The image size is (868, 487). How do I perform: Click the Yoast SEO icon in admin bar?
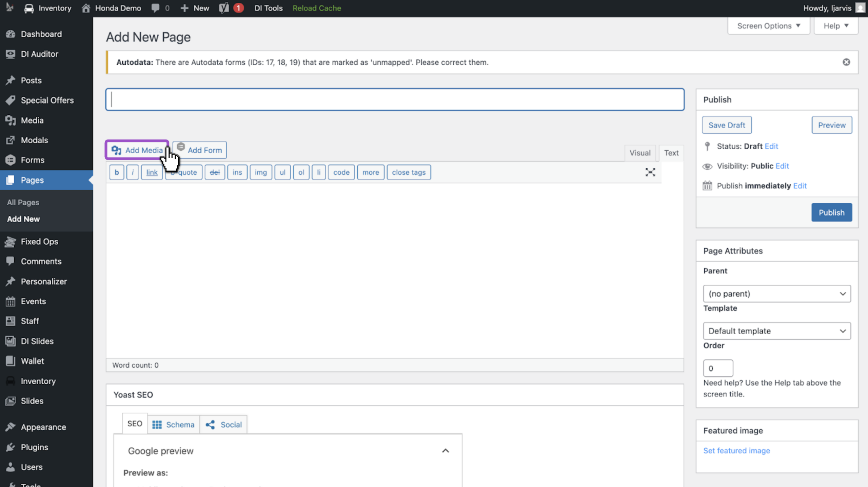[224, 8]
